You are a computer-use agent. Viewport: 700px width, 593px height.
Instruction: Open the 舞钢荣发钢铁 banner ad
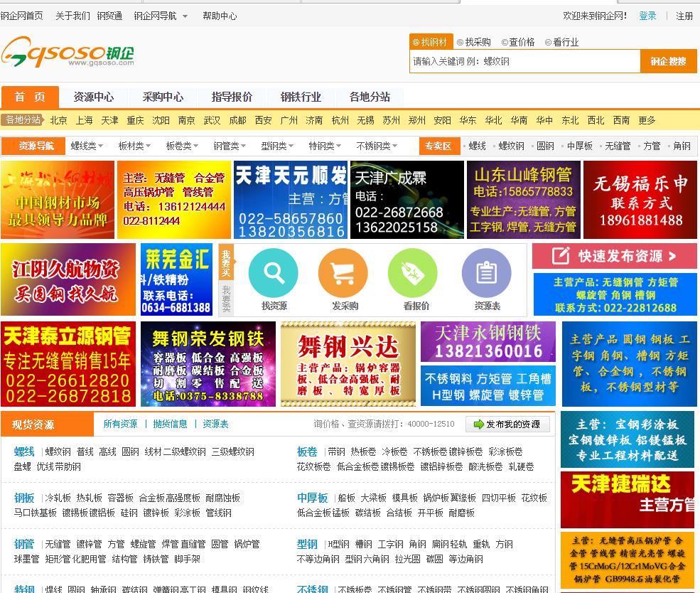[x=208, y=364]
